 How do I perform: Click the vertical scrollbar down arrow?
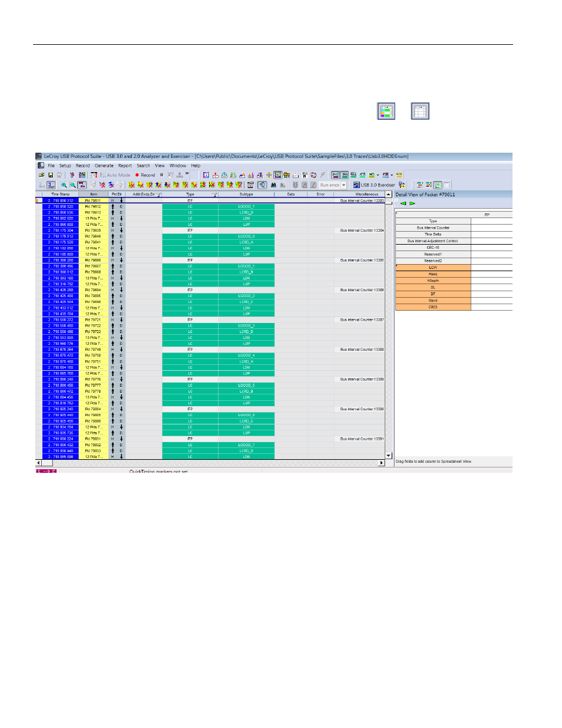click(x=389, y=456)
